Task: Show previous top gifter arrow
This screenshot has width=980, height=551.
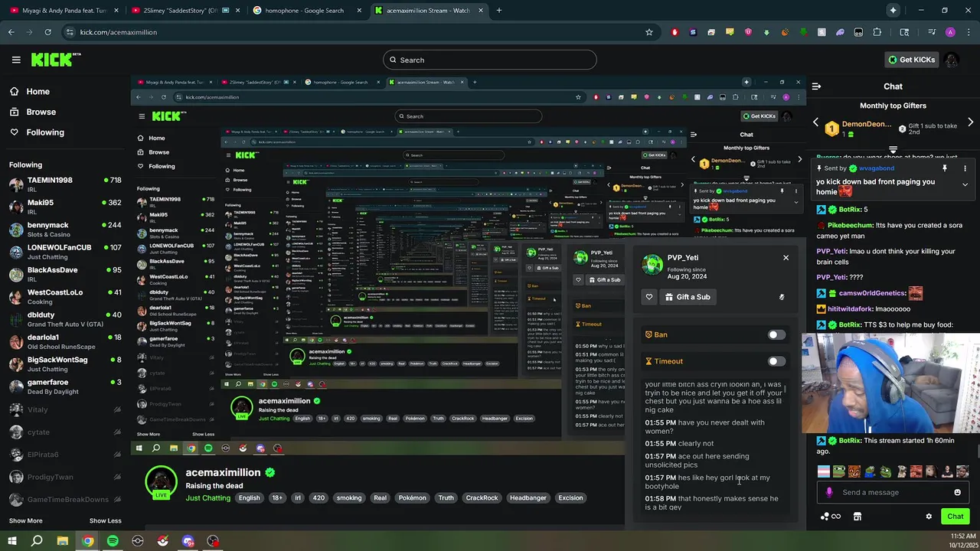Action: 815,122
